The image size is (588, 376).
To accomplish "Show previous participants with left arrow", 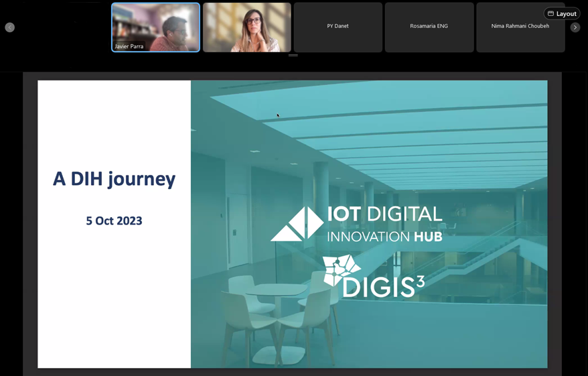I will pos(9,27).
